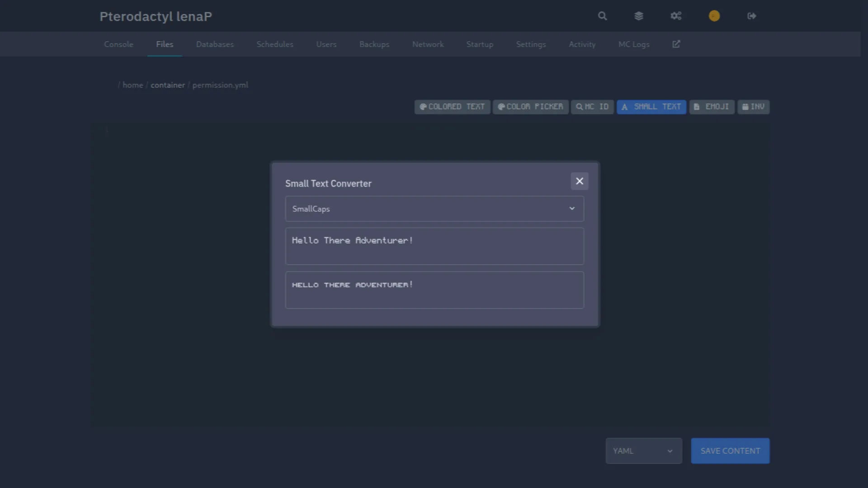This screenshot has height=488, width=868.
Task: Go to the container breadcrumb folder
Action: (x=168, y=85)
